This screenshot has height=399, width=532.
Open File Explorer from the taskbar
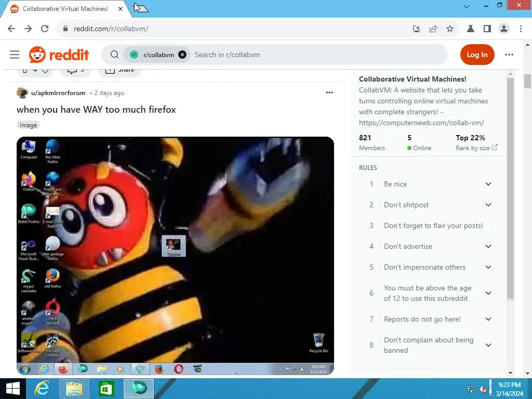click(x=74, y=389)
